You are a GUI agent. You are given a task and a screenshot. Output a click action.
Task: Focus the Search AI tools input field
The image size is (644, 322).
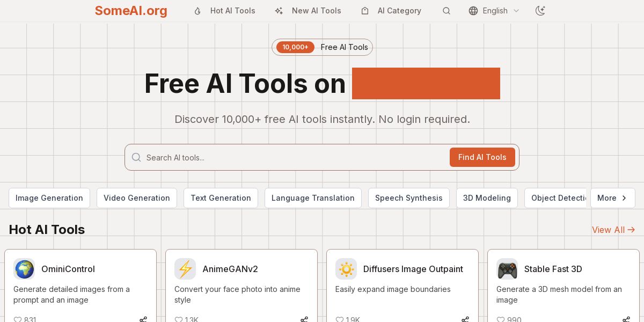295,157
